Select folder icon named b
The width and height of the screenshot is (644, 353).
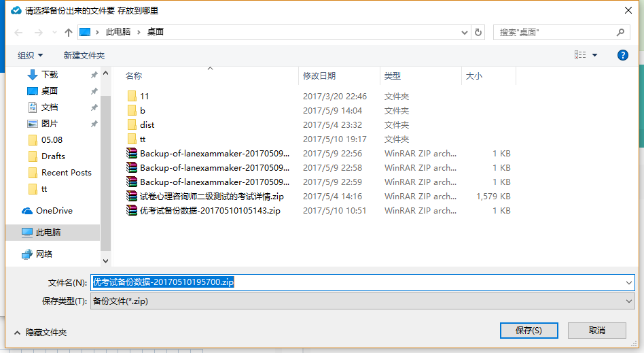pos(132,111)
